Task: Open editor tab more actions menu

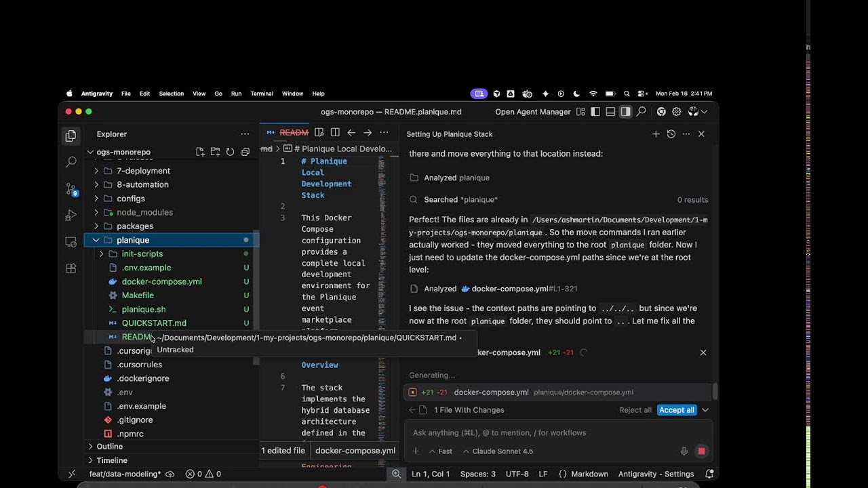Action: pyautogui.click(x=384, y=133)
